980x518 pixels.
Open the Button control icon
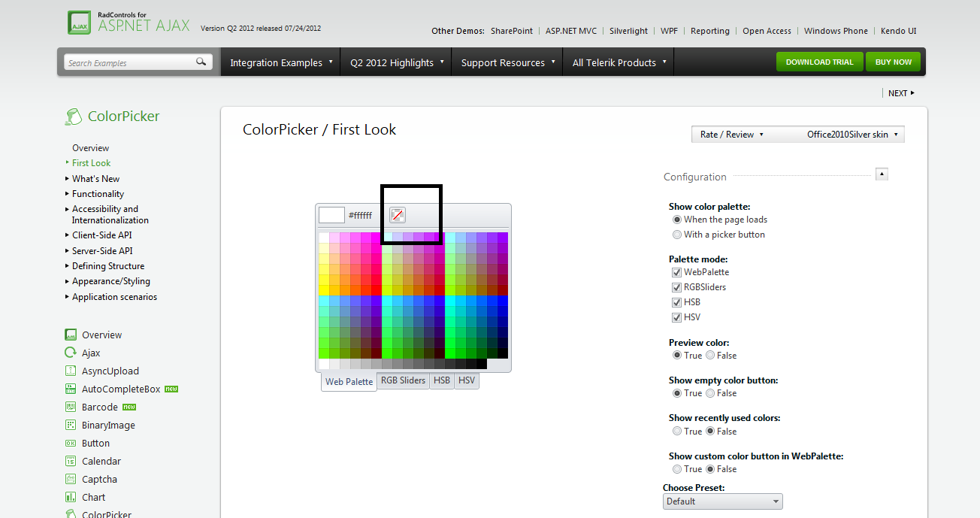pos(71,443)
